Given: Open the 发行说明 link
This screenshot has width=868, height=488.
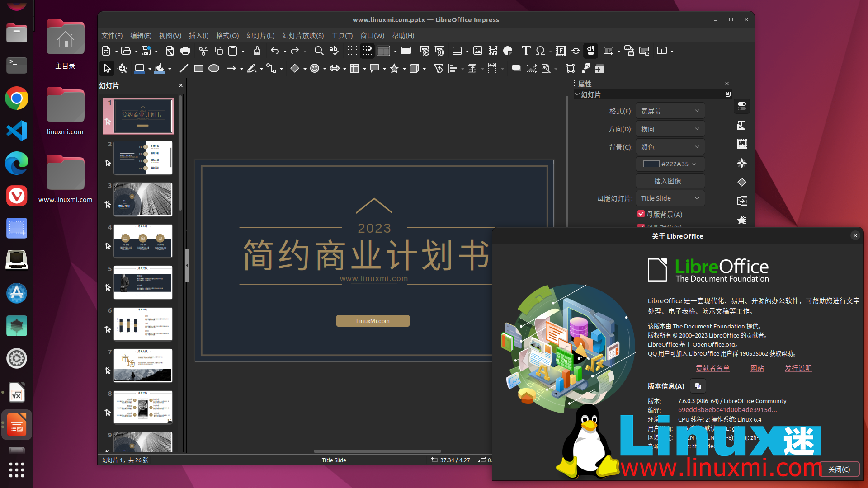Looking at the screenshot, I should (x=798, y=368).
